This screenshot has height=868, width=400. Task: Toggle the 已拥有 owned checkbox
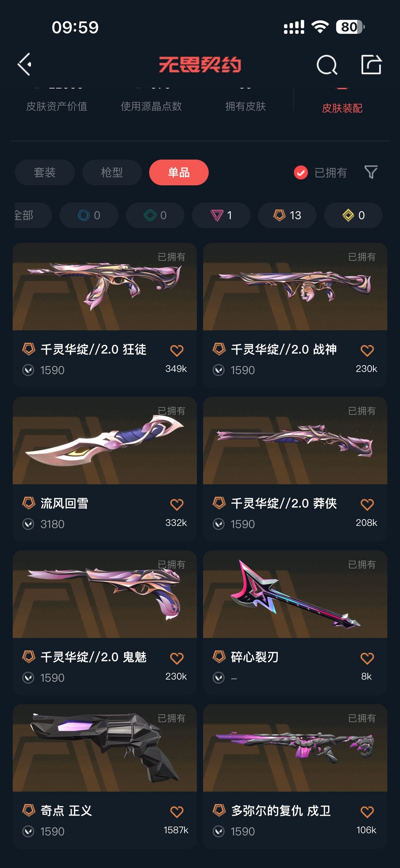[x=301, y=172]
